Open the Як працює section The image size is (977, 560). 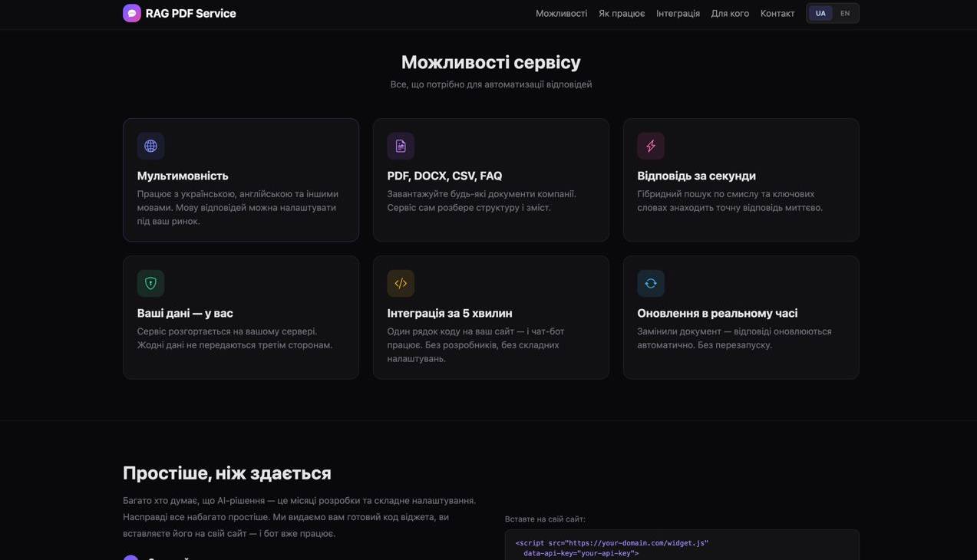click(x=621, y=13)
